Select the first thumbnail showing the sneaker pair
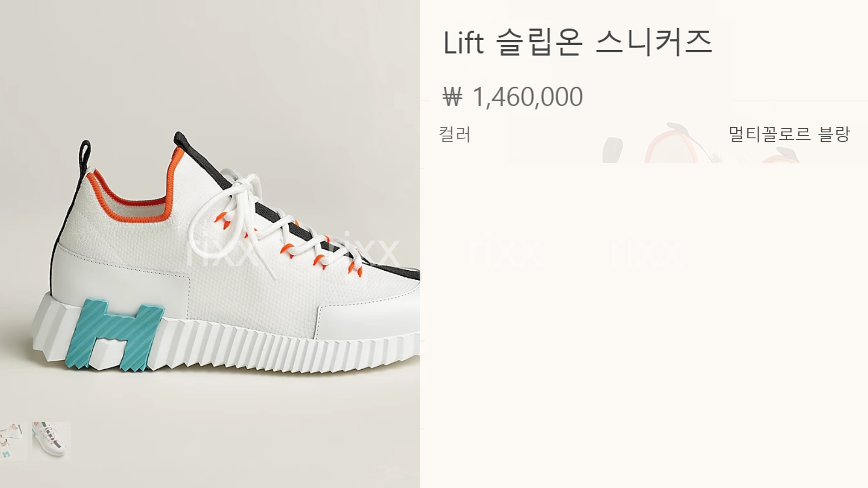 [13, 441]
